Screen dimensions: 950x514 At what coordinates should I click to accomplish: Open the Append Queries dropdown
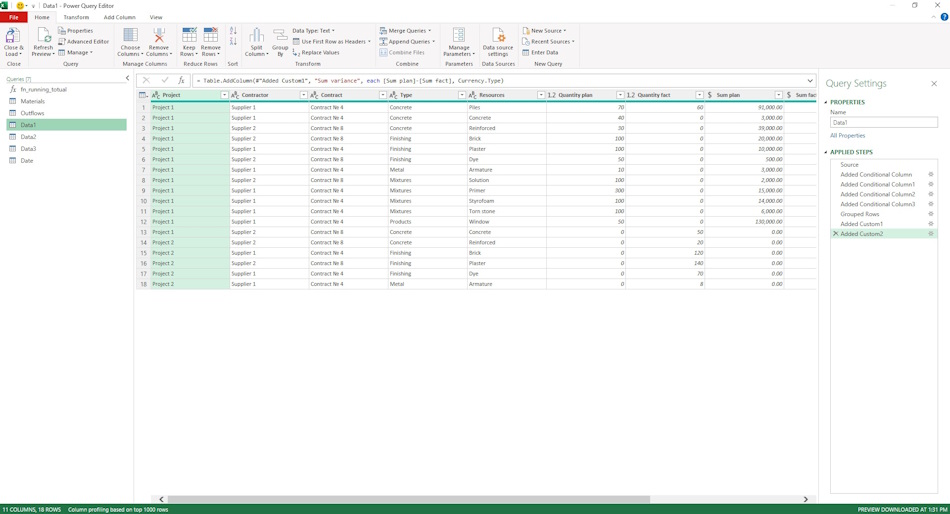click(407, 42)
